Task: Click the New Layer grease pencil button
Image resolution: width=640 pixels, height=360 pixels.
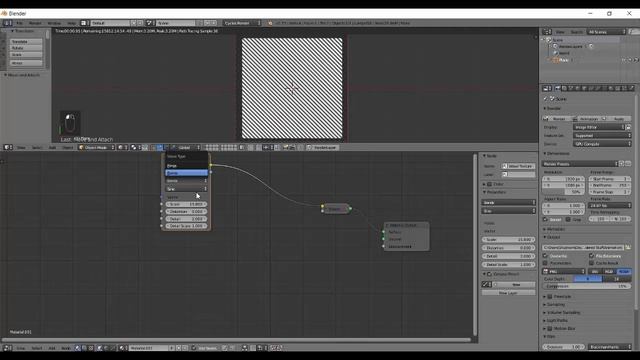Action: pyautogui.click(x=508, y=293)
